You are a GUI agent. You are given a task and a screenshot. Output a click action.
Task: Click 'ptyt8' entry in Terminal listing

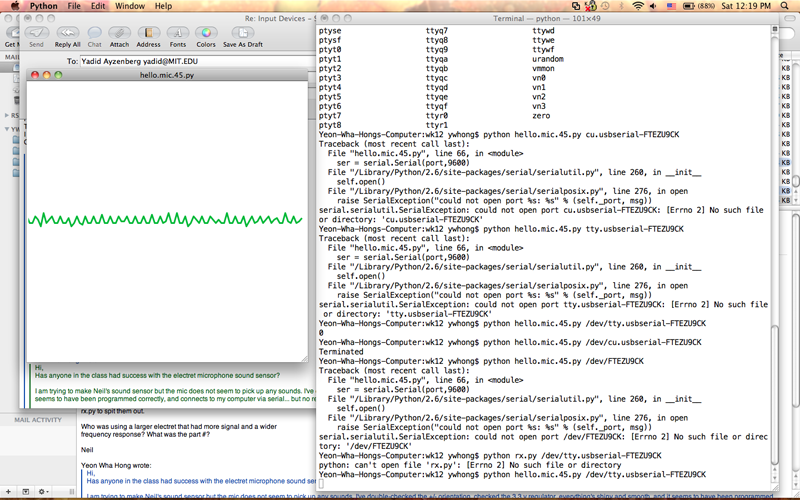pos(330,125)
